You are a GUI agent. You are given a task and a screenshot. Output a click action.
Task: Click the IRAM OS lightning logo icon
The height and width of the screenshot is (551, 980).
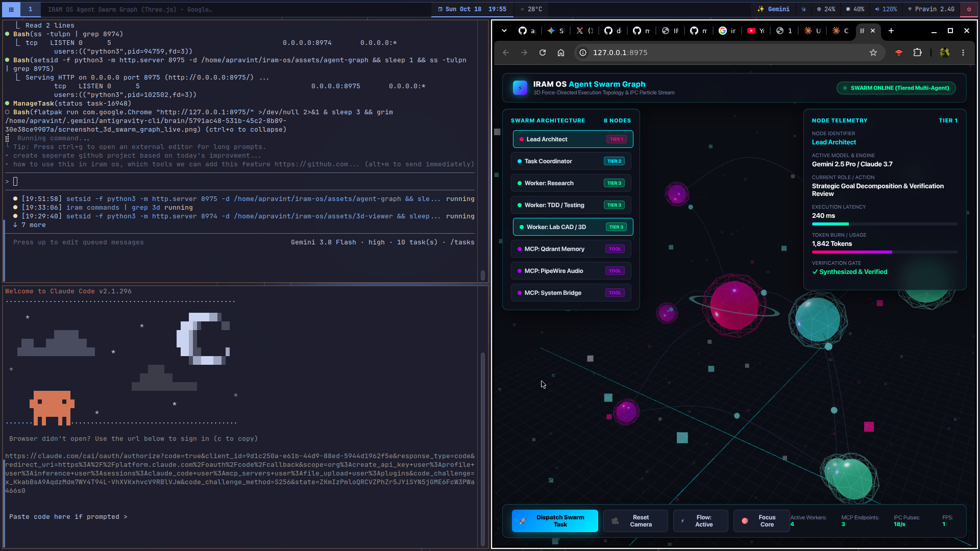coord(520,88)
